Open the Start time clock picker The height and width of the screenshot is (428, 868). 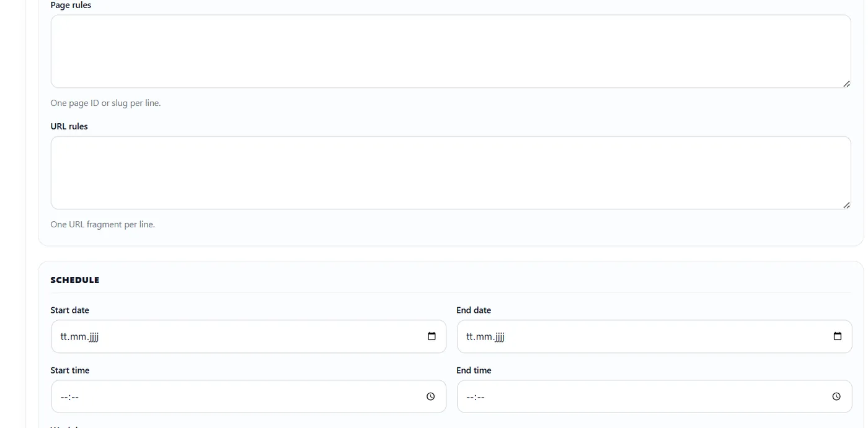click(431, 396)
